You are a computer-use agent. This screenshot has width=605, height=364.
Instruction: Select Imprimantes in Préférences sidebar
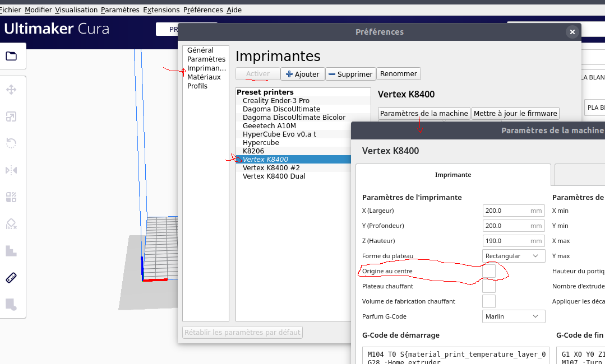(206, 68)
